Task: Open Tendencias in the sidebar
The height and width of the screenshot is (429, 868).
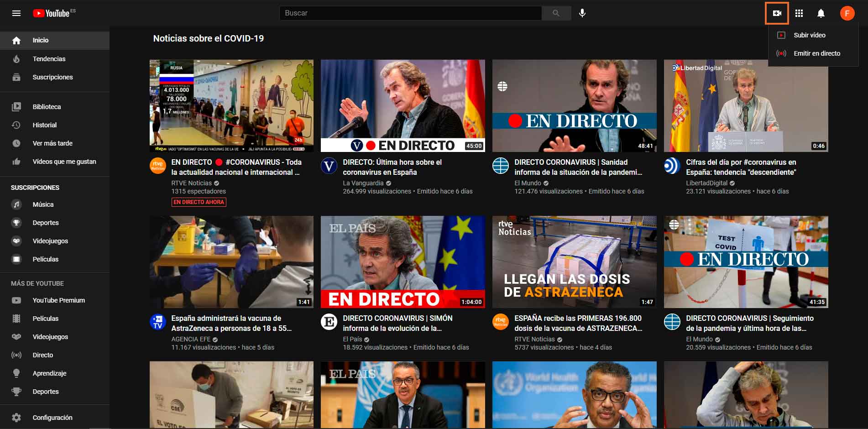Action: point(55,59)
